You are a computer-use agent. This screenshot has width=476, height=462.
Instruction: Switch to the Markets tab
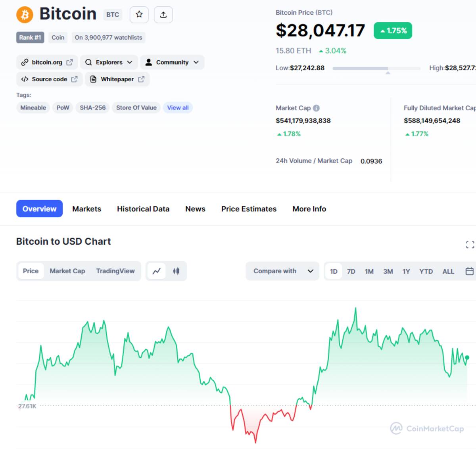tap(86, 209)
